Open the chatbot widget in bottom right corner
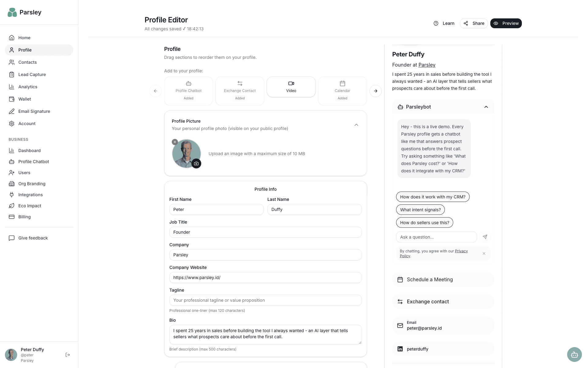The width and height of the screenshot is (588, 368). (575, 355)
